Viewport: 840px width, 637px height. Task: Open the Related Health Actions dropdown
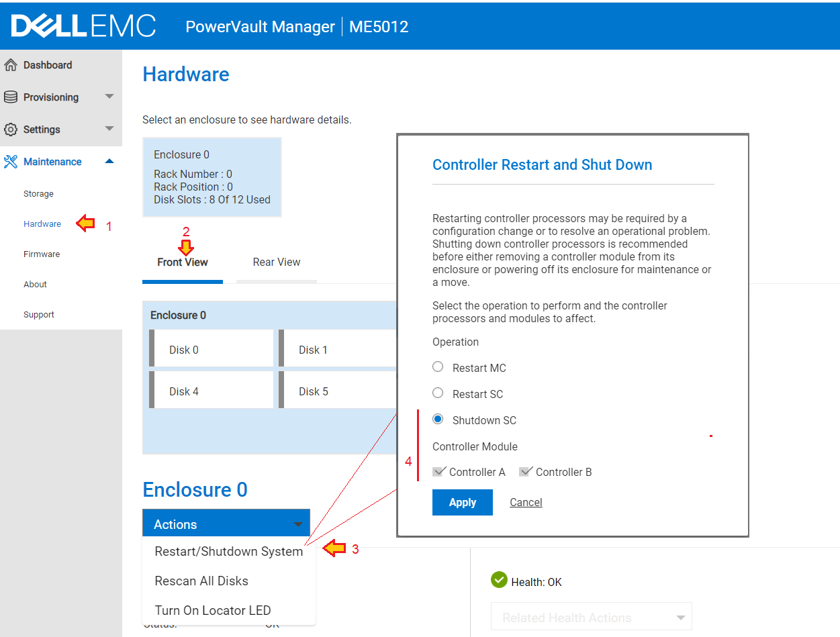point(591,616)
